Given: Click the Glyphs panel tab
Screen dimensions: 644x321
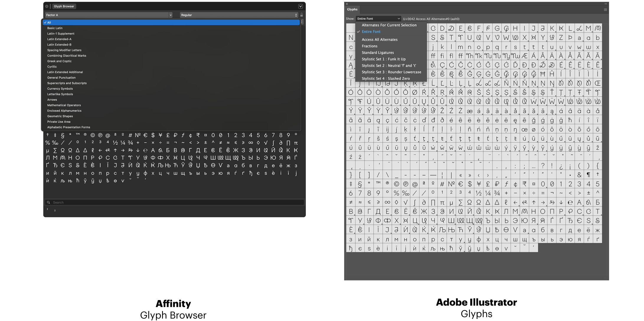Looking at the screenshot, I should point(352,9).
